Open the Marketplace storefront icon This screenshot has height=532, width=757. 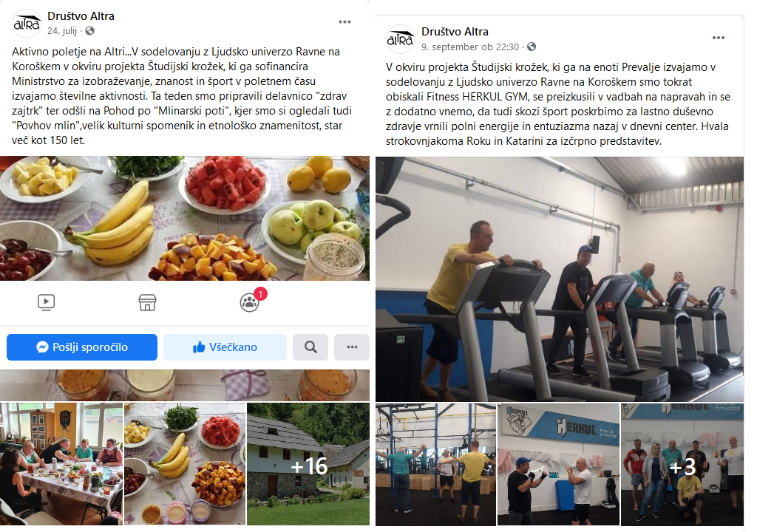(147, 303)
